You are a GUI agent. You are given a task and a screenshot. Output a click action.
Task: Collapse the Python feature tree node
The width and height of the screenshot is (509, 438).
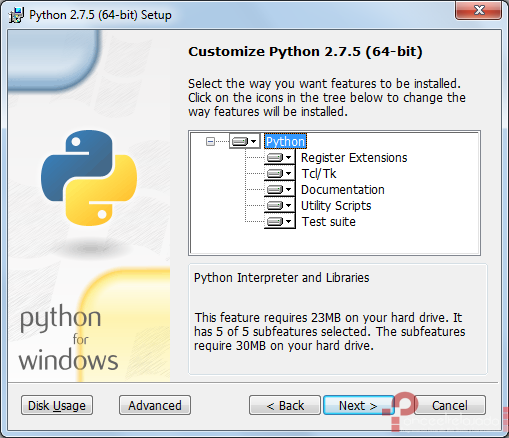pos(210,142)
